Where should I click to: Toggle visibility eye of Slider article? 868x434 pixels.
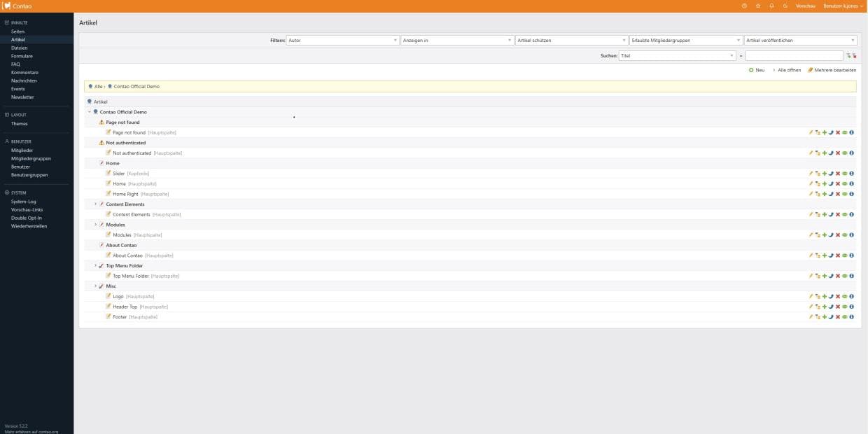[845, 174]
